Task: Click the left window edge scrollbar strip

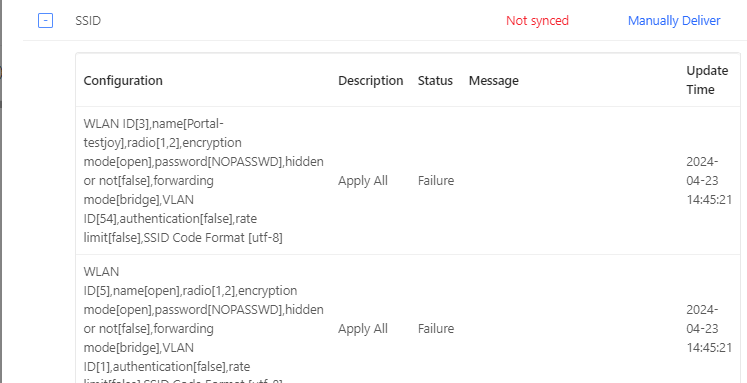Action: pos(1,192)
